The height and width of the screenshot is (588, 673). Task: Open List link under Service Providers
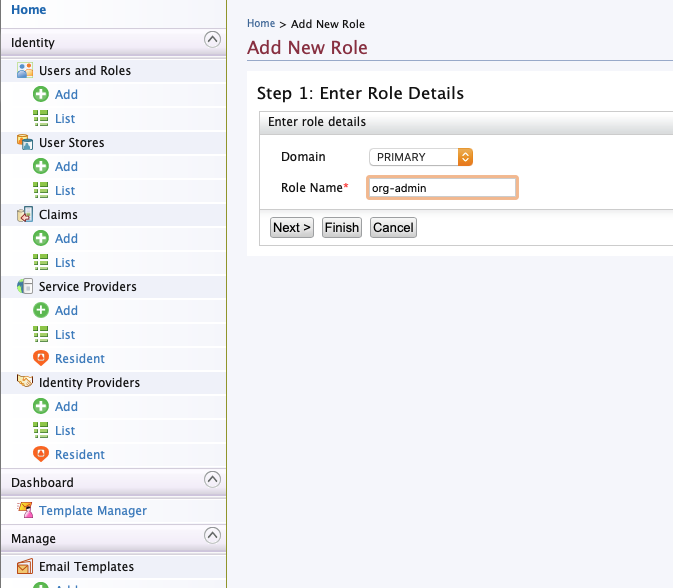pyautogui.click(x=65, y=335)
